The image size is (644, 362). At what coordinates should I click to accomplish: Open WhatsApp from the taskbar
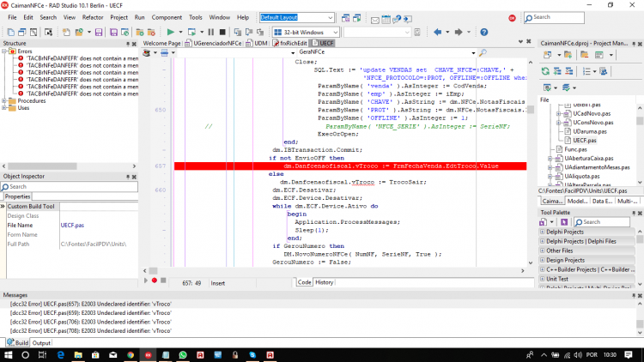tap(183, 355)
